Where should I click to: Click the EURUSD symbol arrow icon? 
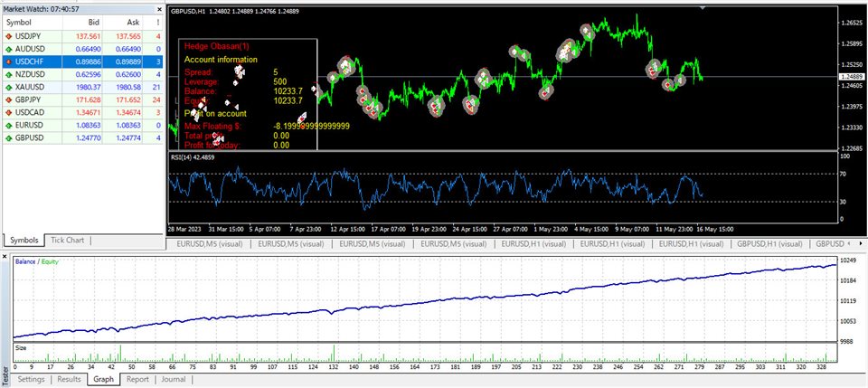(9, 124)
